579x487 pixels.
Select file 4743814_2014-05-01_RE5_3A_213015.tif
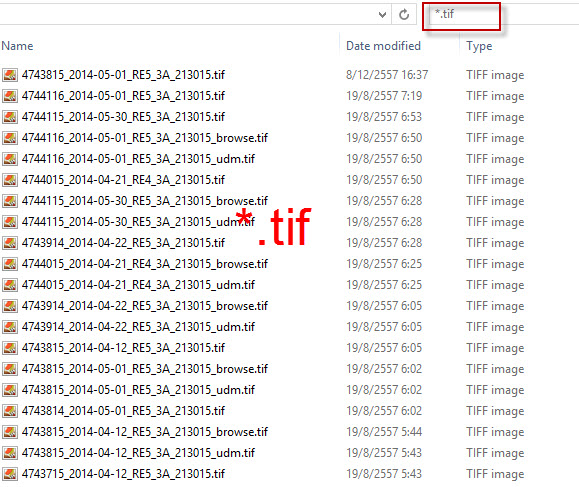coord(123,411)
